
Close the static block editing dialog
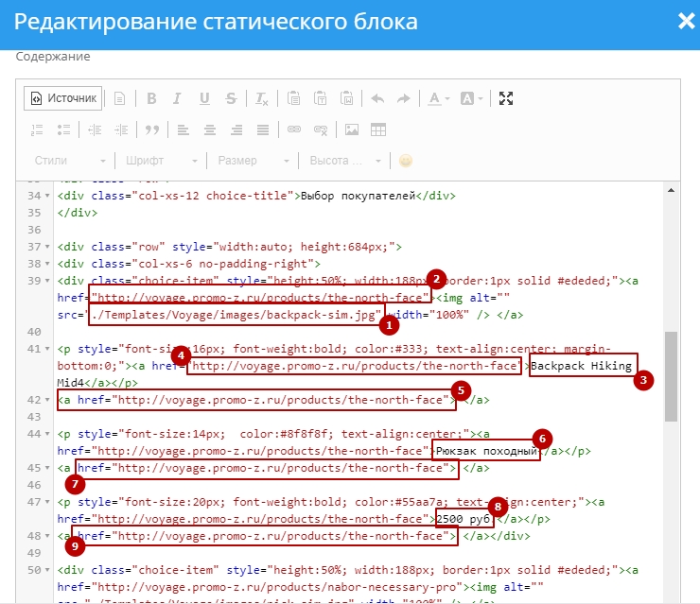tap(686, 22)
